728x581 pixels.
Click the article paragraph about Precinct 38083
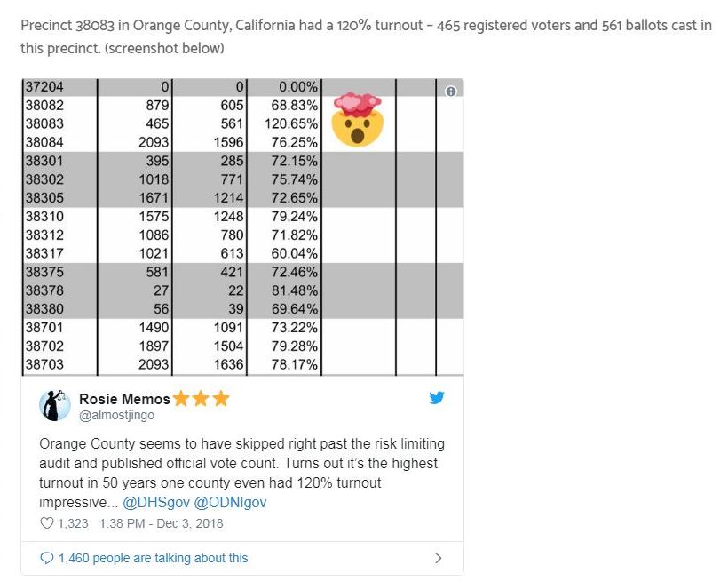364,36
